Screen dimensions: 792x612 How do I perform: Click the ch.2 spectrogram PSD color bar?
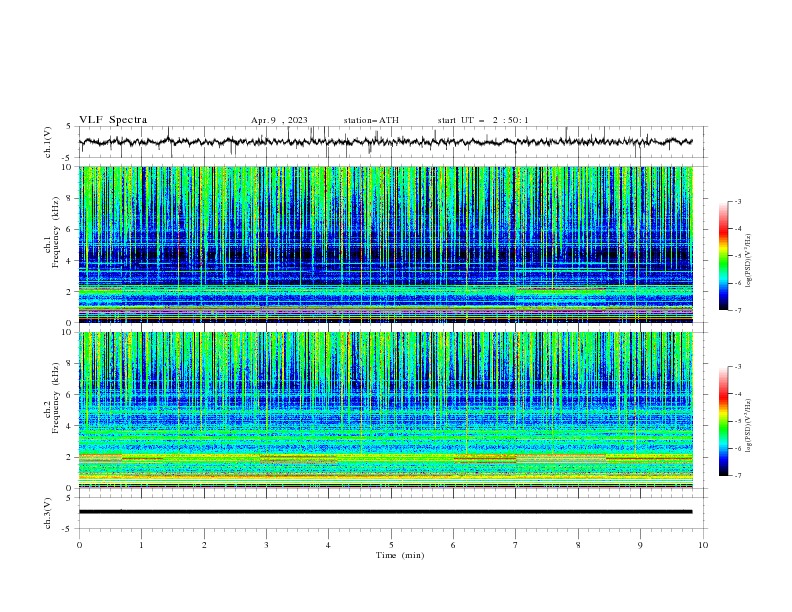click(x=724, y=421)
